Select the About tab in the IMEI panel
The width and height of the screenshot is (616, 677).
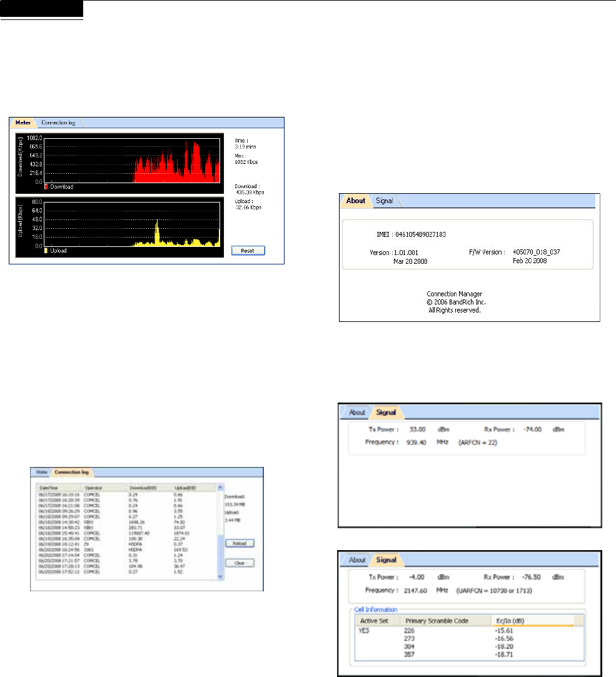click(x=355, y=201)
